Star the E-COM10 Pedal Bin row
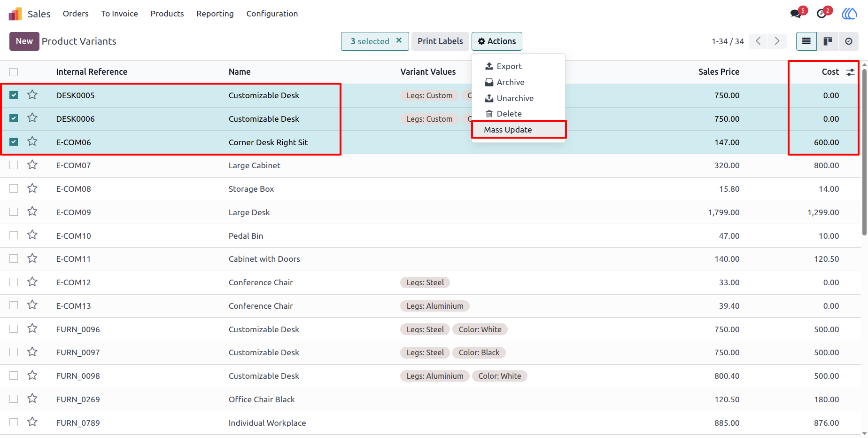 [x=32, y=235]
